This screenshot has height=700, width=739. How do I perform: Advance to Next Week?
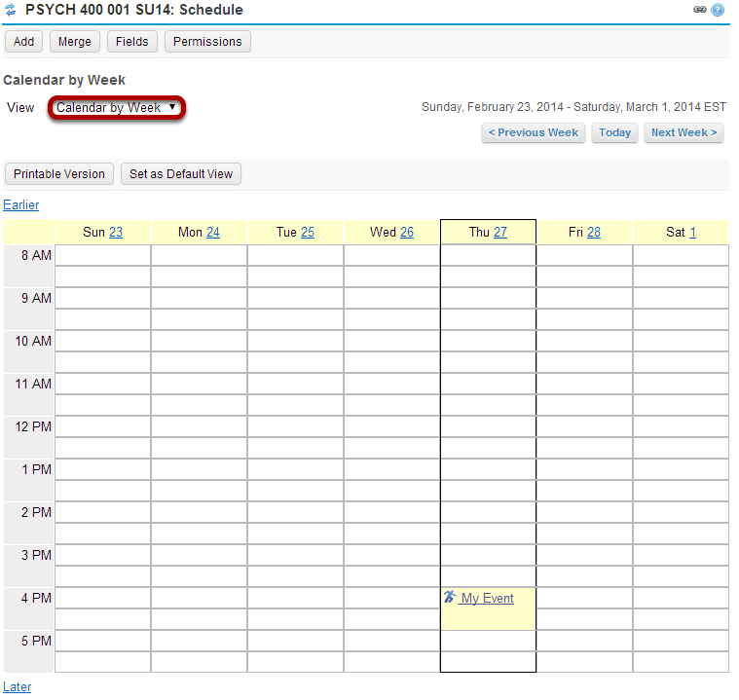pos(684,133)
